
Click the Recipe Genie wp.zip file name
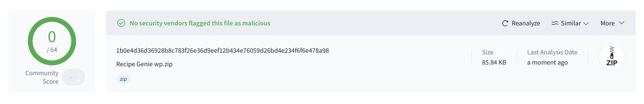pyautogui.click(x=144, y=64)
